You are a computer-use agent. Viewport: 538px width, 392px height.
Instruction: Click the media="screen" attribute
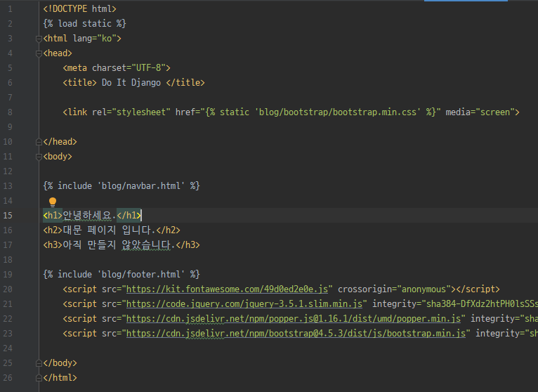point(480,112)
